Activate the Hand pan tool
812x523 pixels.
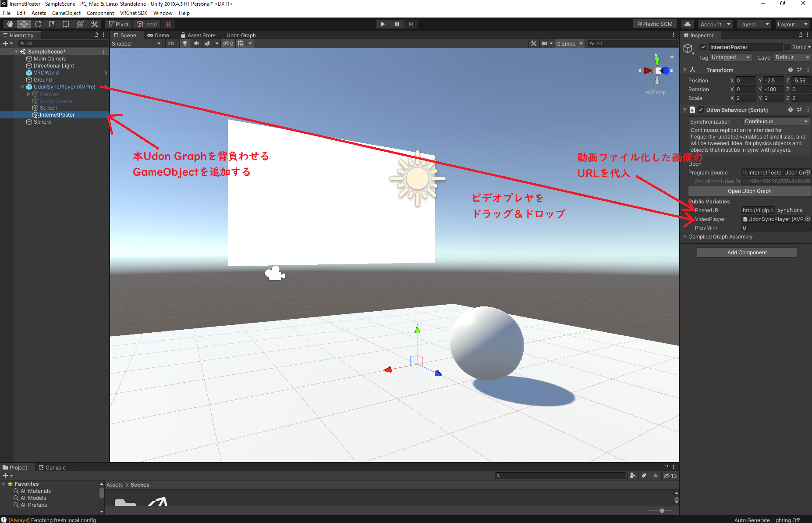(x=10, y=24)
